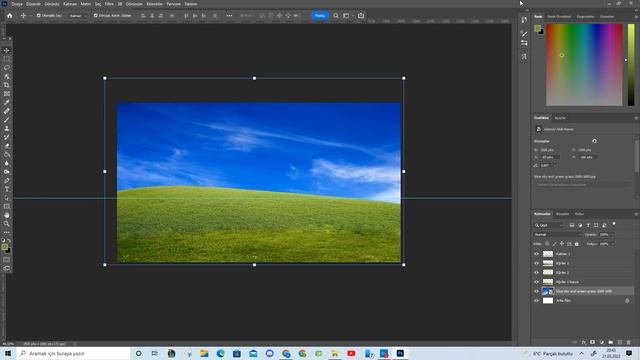
Task: Click the X position field in Properties
Action: pyautogui.click(x=549, y=157)
